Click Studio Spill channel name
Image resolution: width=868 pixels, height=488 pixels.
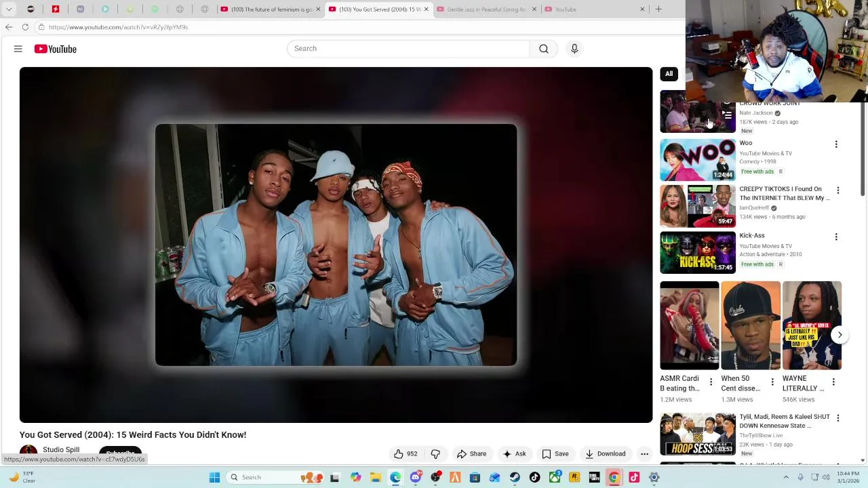[x=61, y=450]
